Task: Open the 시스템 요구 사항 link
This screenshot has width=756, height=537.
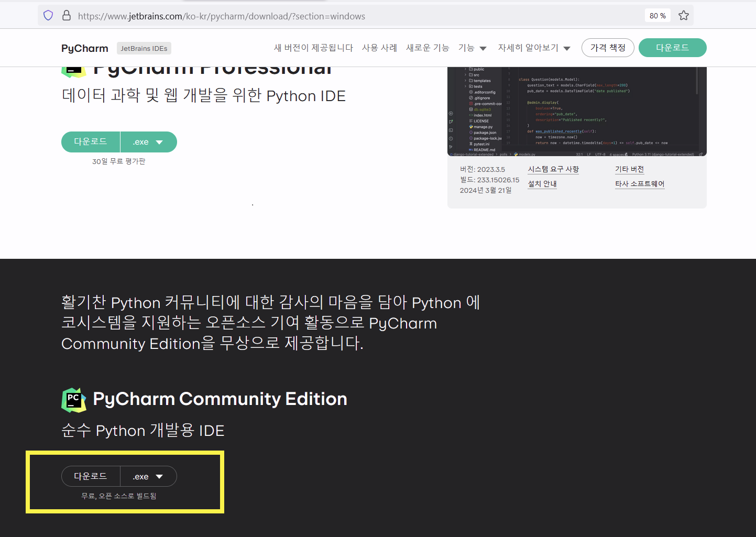Action: [553, 169]
